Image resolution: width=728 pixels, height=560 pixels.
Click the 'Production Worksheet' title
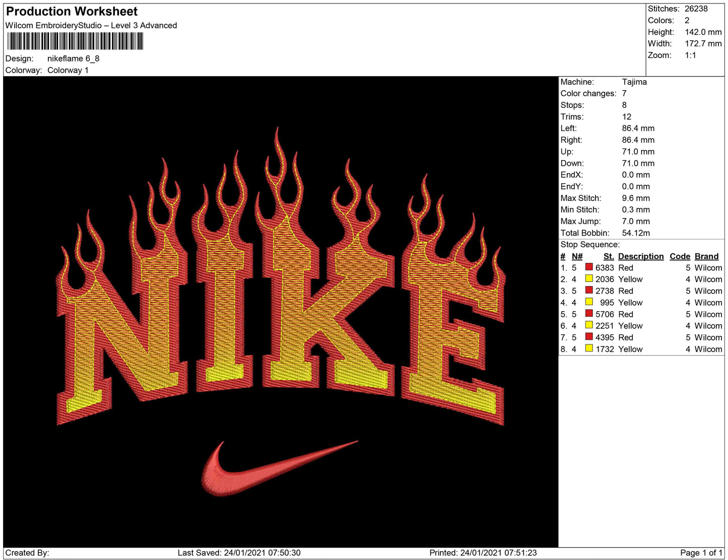[72, 11]
